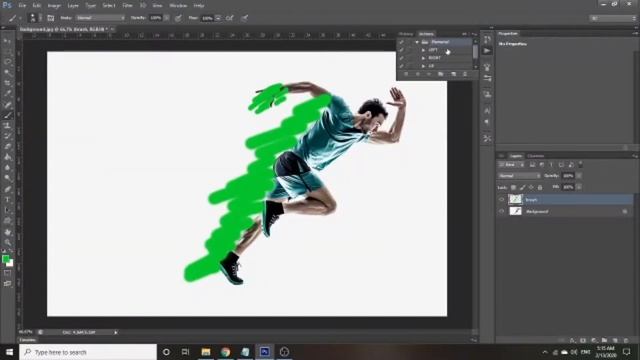The height and width of the screenshot is (360, 640).
Task: Toggle Quick Mask mode in toolbox
Action: coord(7,273)
